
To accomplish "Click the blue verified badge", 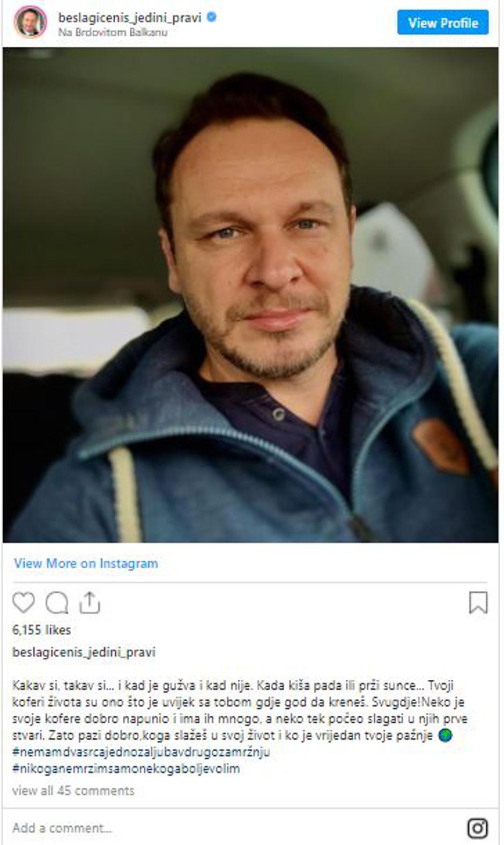I will point(212,17).
